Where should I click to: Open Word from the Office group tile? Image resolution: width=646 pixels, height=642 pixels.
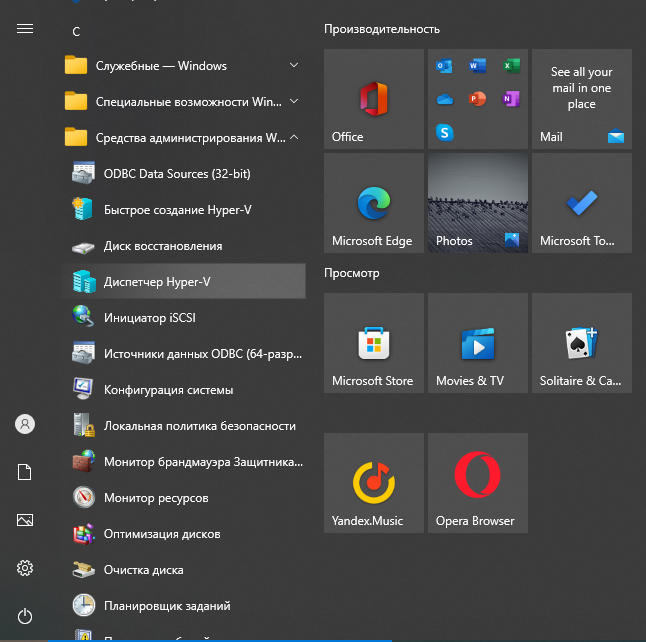coord(477,66)
